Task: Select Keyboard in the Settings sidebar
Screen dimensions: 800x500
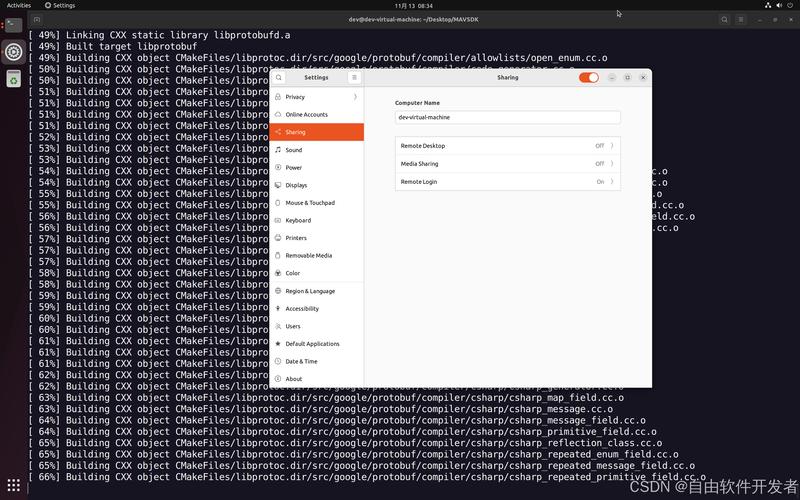Action: (298, 220)
